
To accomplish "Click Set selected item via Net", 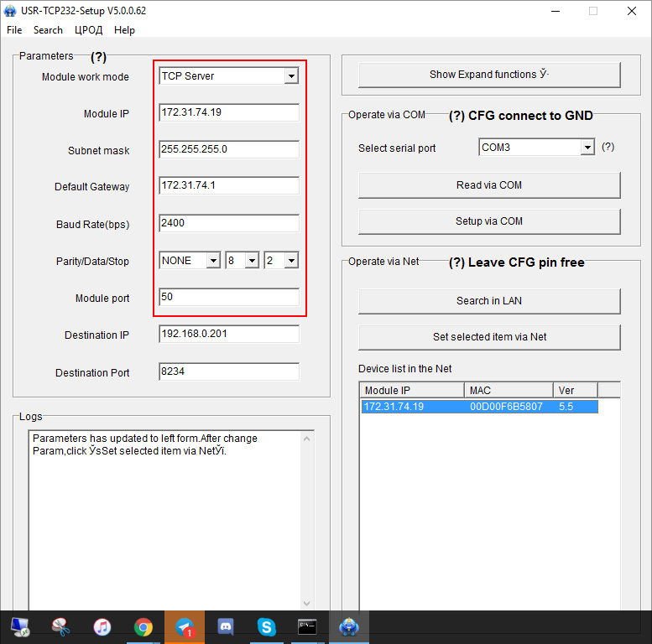I will point(489,337).
